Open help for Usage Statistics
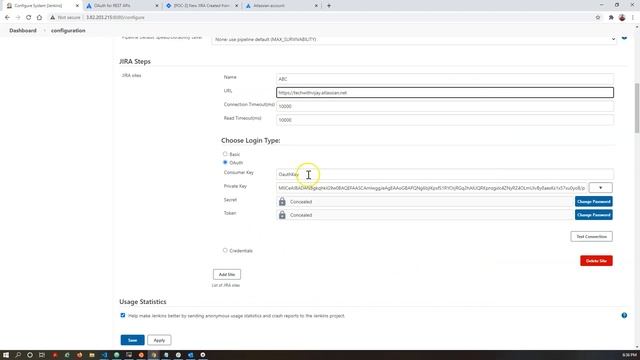Screen dimensions: 640x360 624,316
